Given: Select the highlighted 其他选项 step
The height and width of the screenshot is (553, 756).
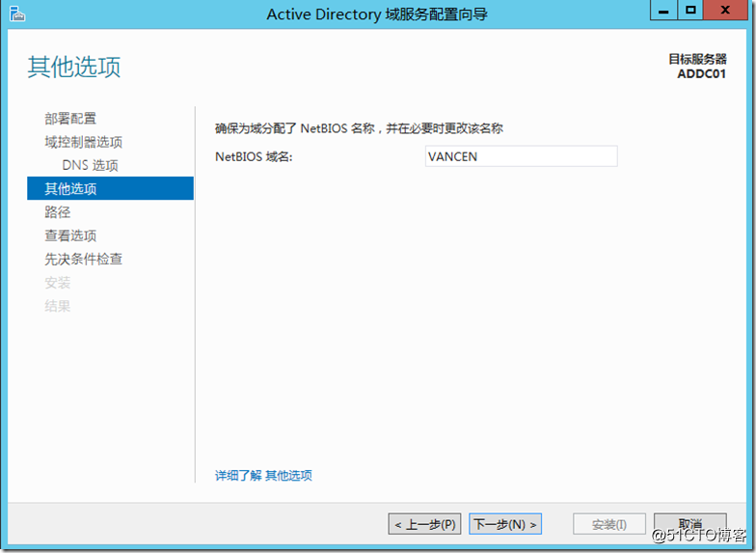Looking at the screenshot, I should coord(110,188).
